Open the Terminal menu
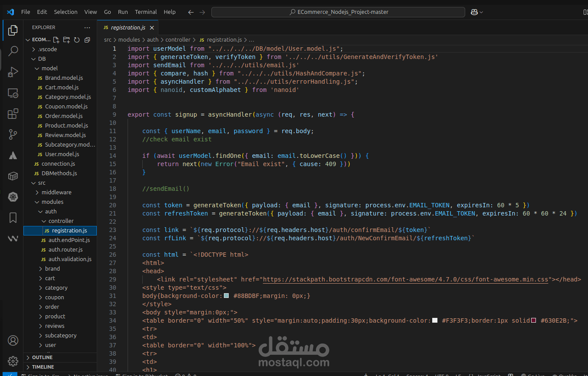This screenshot has width=588, height=376. (x=146, y=12)
